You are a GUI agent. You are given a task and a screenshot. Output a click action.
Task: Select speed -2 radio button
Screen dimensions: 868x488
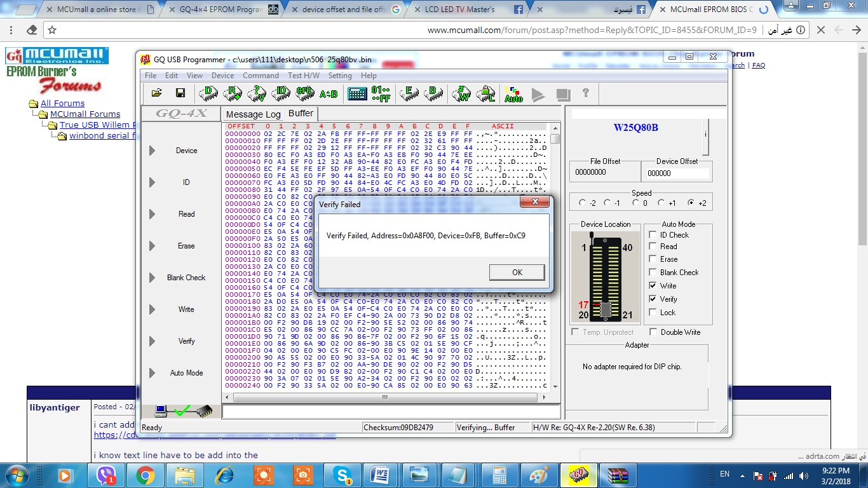(583, 203)
